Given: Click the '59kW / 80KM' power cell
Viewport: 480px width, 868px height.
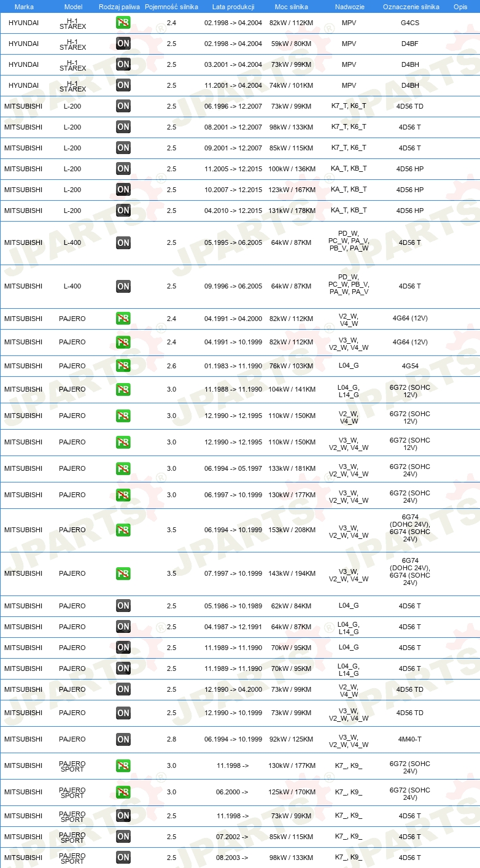Looking at the screenshot, I should [292, 44].
